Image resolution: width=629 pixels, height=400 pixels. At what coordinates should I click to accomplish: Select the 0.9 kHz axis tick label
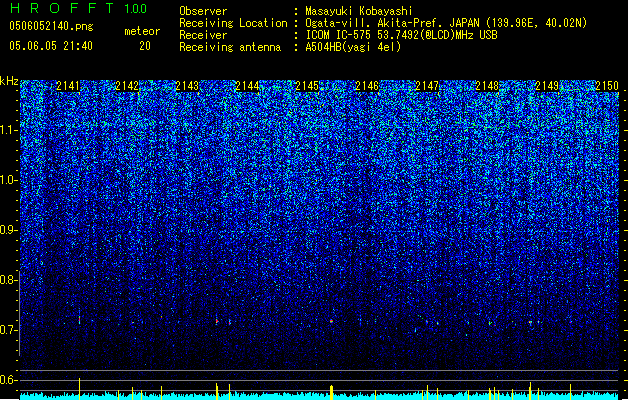coord(9,230)
